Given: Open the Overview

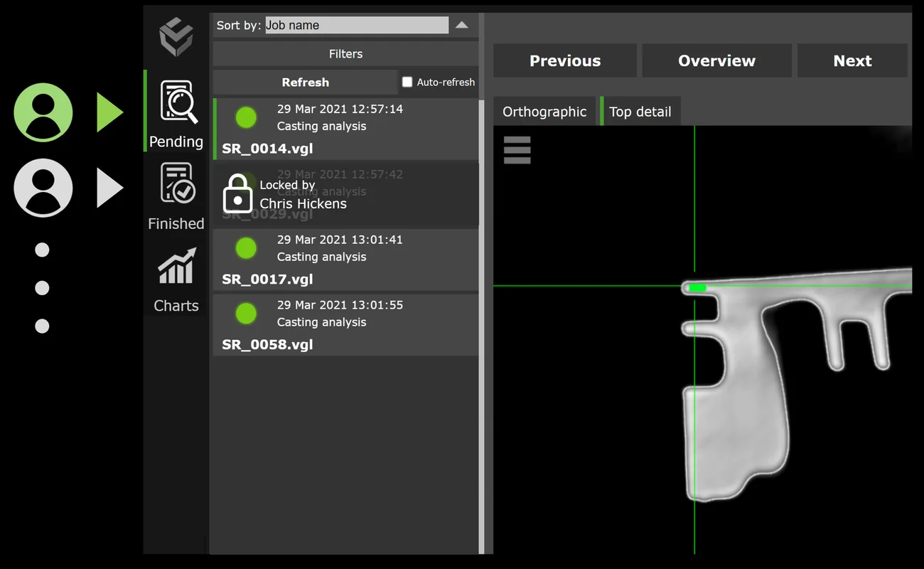Looking at the screenshot, I should tap(716, 60).
